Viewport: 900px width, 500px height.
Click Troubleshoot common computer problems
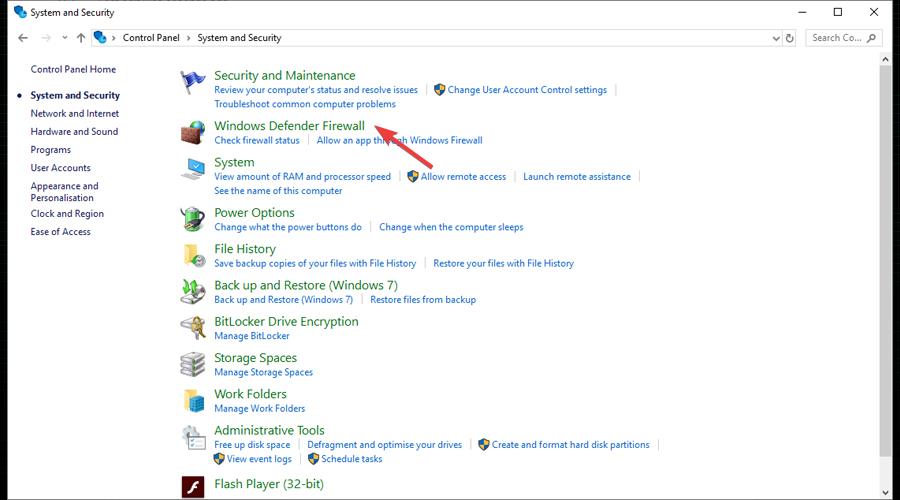pos(305,104)
